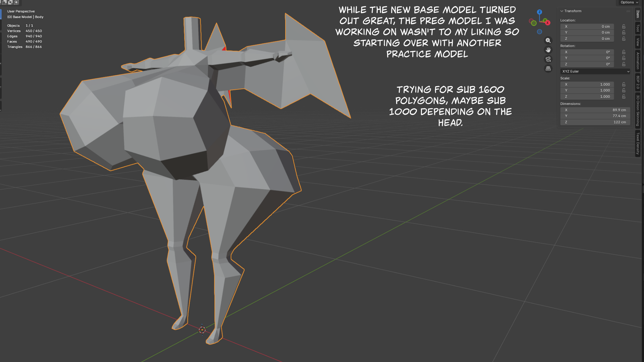
Task: Click the unlabeled bright green gizmo circle
Action: click(534, 23)
